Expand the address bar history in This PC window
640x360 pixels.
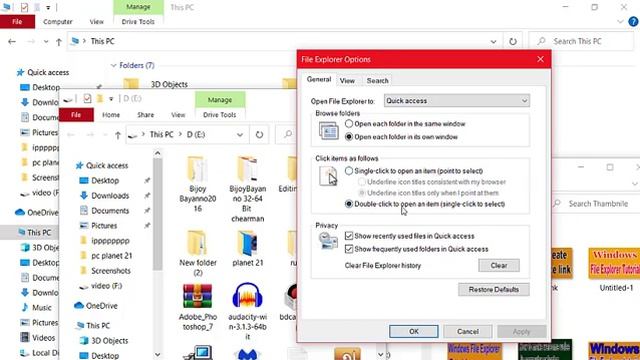493,42
